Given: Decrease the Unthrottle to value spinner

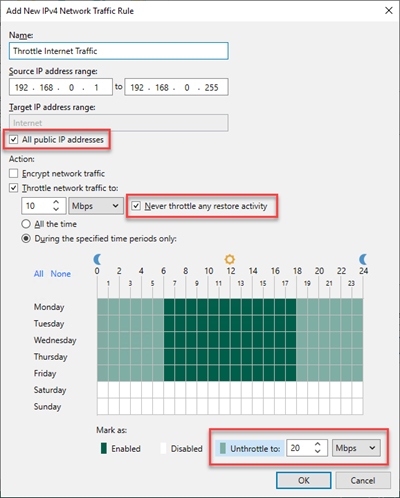Looking at the screenshot, I should pos(318,452).
